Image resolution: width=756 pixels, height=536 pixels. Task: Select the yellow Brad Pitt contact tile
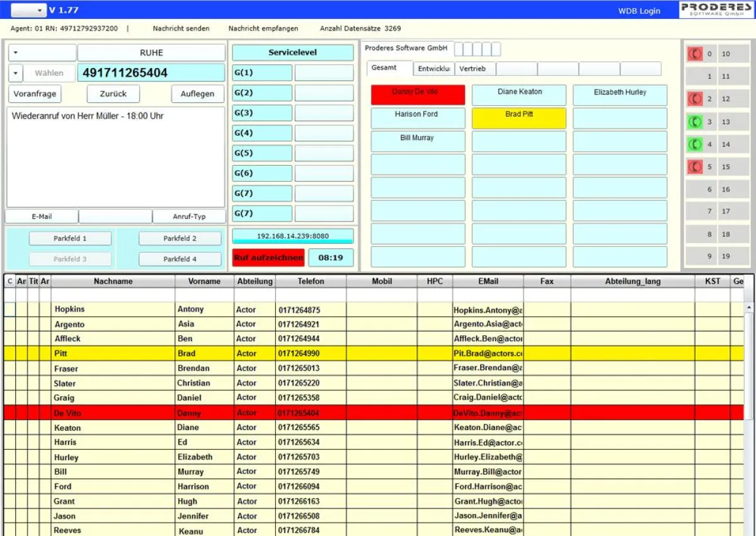(x=518, y=118)
